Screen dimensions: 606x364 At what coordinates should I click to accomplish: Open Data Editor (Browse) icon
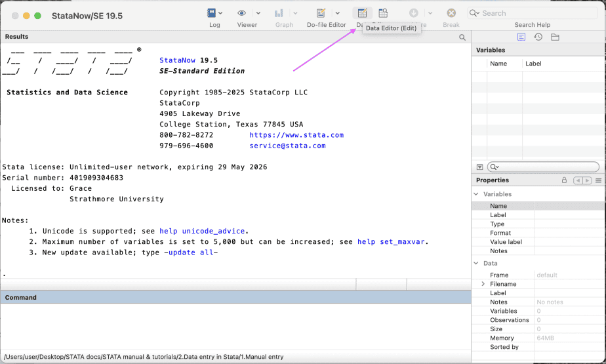tap(383, 13)
